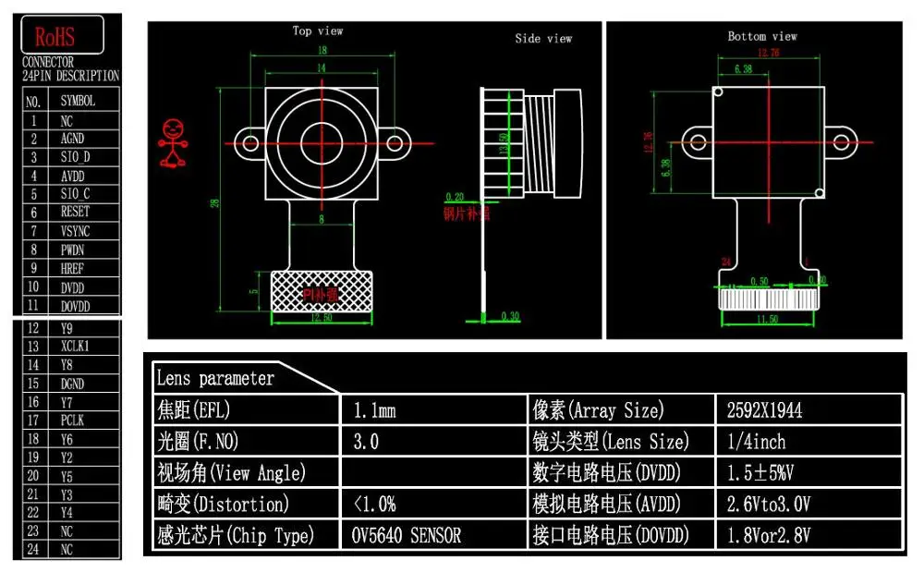Click the red RoHS logo badge
Screen dimensions: 924x573
coord(62,35)
